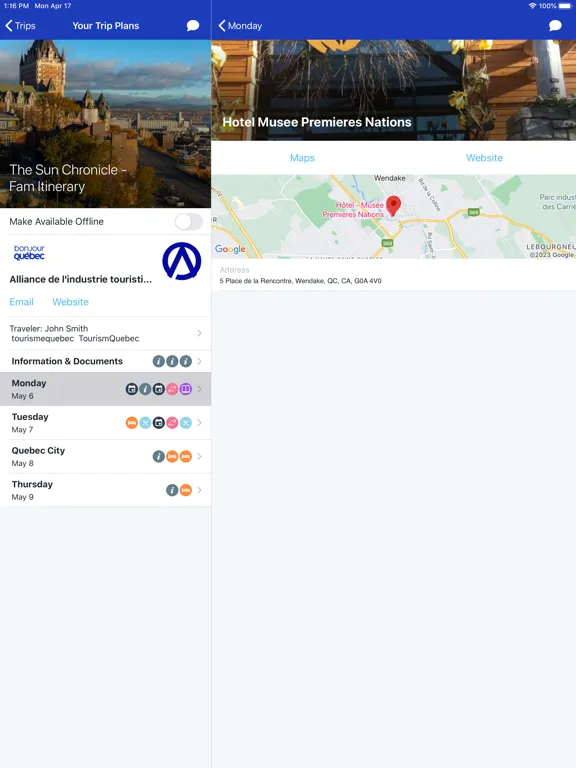The image size is (576, 768).
Task: Tap leftmost info icon in Information & Documents row
Action: pyautogui.click(x=159, y=361)
